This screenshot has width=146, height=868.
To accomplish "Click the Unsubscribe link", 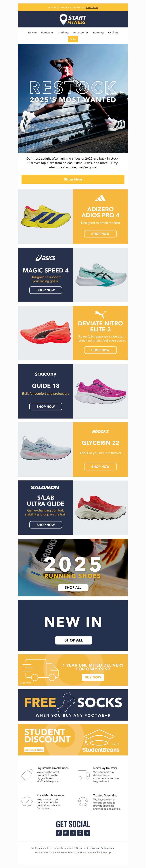I will coord(83,848).
